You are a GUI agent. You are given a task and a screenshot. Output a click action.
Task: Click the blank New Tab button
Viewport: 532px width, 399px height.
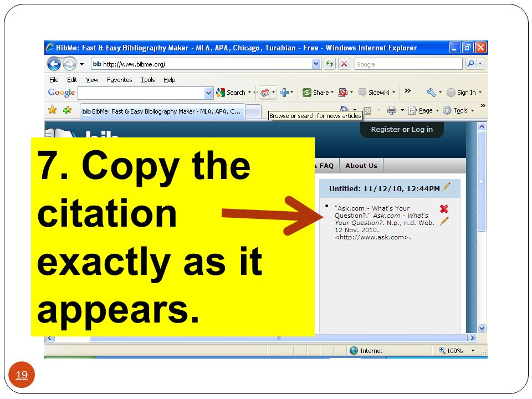point(253,111)
